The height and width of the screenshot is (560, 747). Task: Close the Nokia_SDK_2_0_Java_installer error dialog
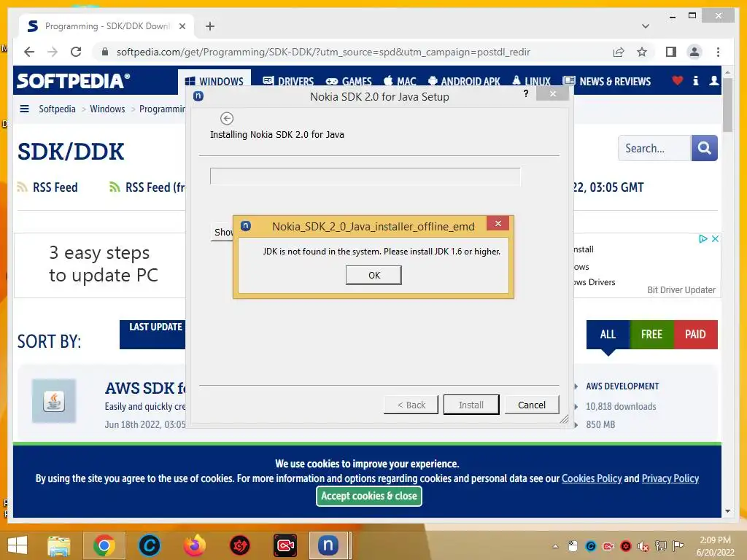(x=498, y=223)
